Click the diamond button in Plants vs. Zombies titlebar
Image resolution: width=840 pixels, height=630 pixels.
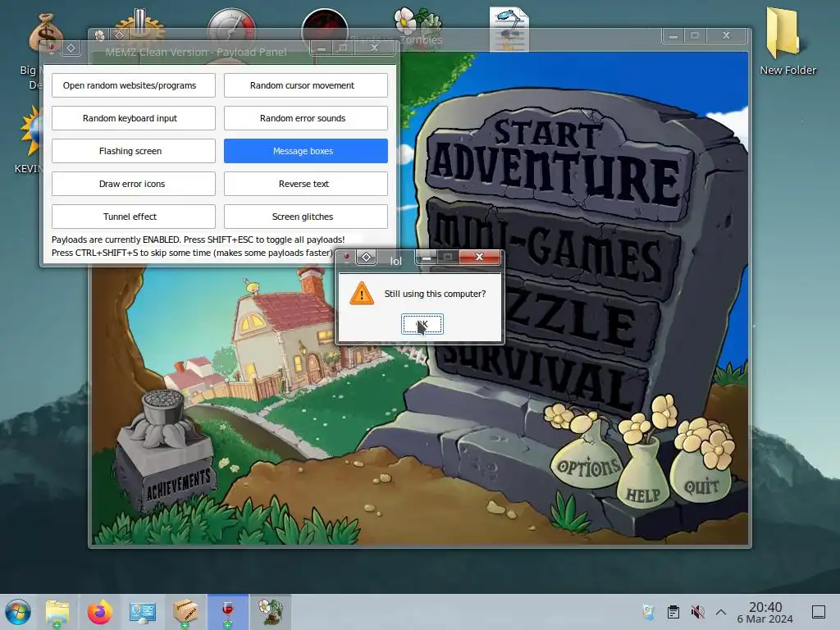(120, 34)
